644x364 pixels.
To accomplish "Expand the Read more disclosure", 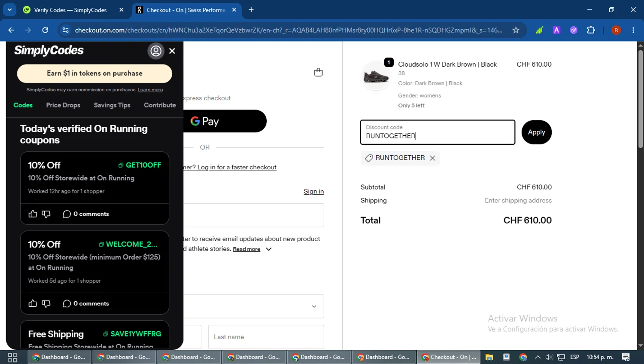I will pos(252,249).
